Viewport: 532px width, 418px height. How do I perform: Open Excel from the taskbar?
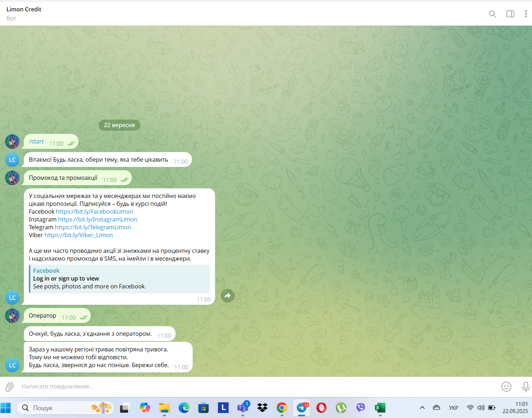coord(380,408)
